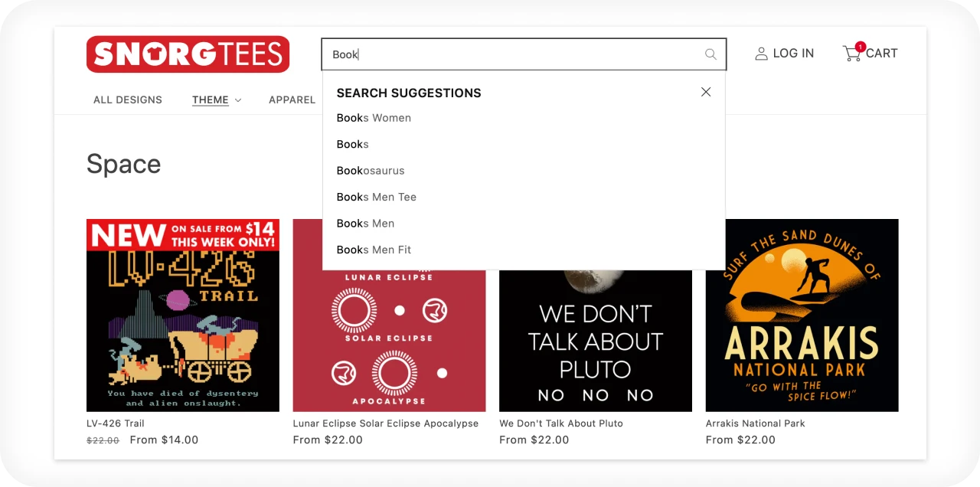Open the Apparel menu item
The width and height of the screenshot is (980, 487).
(292, 100)
